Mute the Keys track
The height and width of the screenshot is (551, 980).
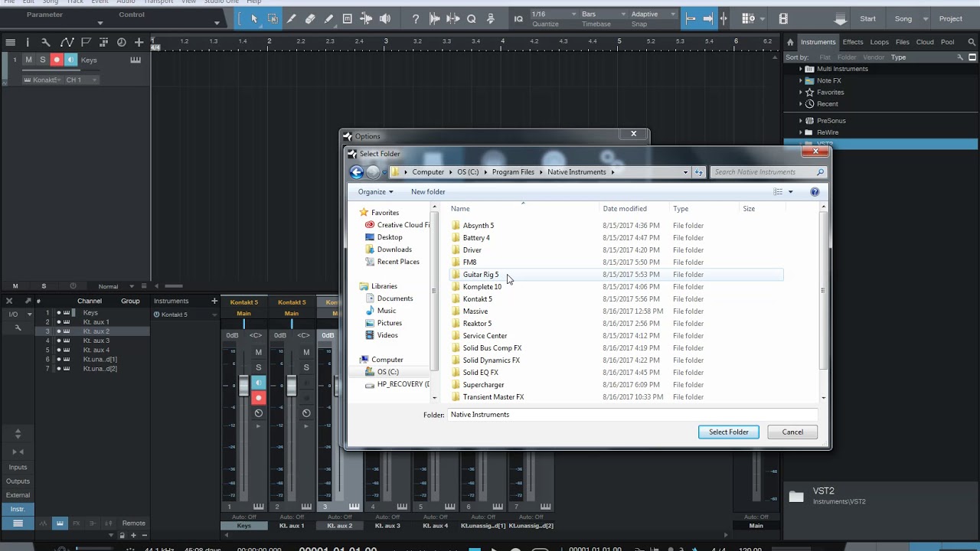29,60
